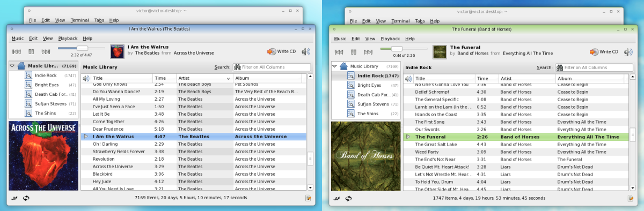This screenshot has width=644, height=211.
Task: Select Detlef Schrempf track row
Action: coord(516,92)
